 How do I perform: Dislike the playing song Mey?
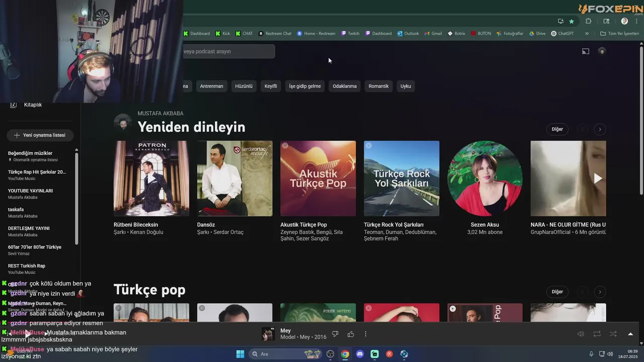coord(335,334)
